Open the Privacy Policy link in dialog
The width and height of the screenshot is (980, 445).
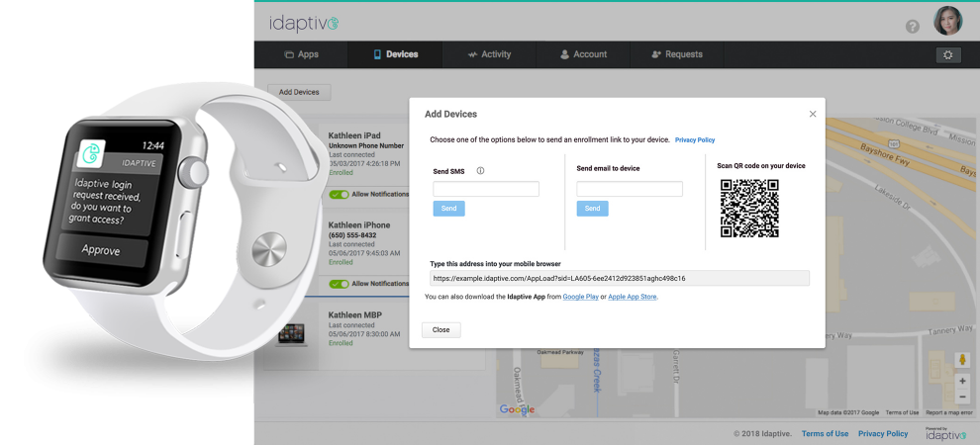click(695, 140)
